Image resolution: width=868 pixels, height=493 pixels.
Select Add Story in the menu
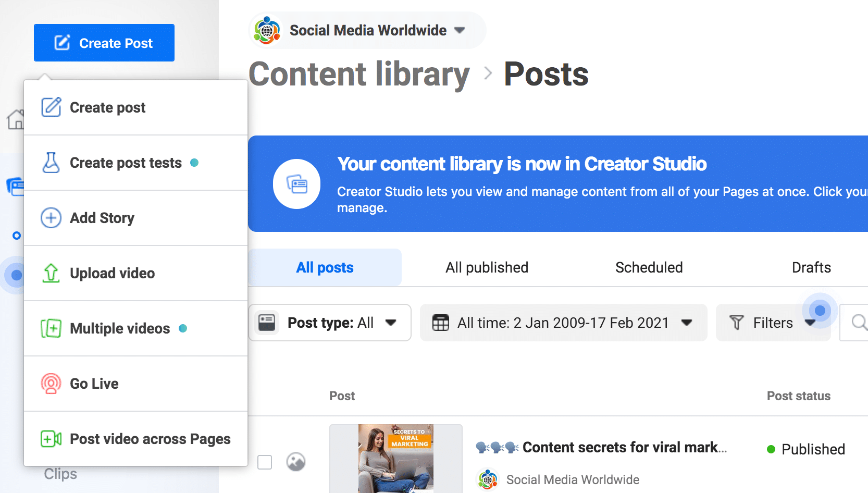click(x=135, y=218)
